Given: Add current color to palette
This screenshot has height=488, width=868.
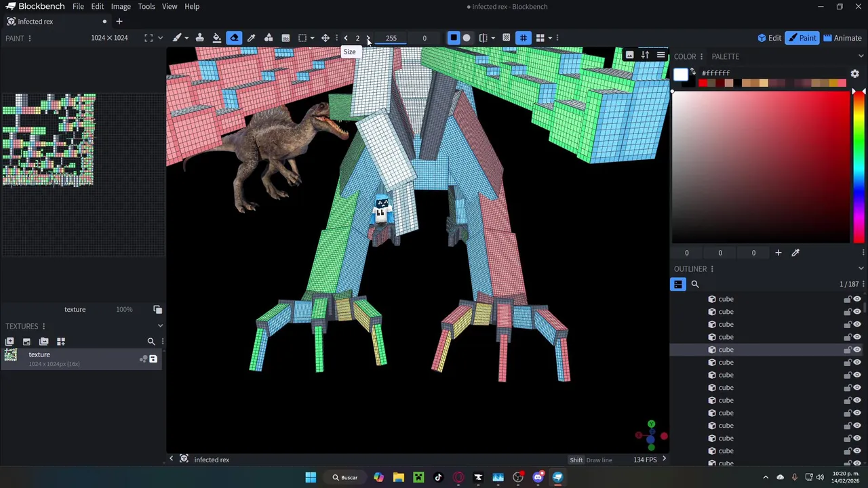Looking at the screenshot, I should coord(778,253).
